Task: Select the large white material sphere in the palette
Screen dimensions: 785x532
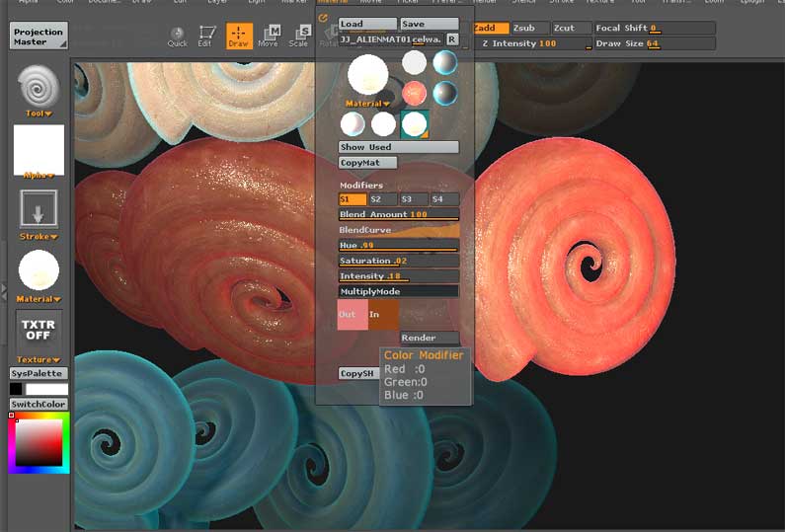Action: coord(368,75)
